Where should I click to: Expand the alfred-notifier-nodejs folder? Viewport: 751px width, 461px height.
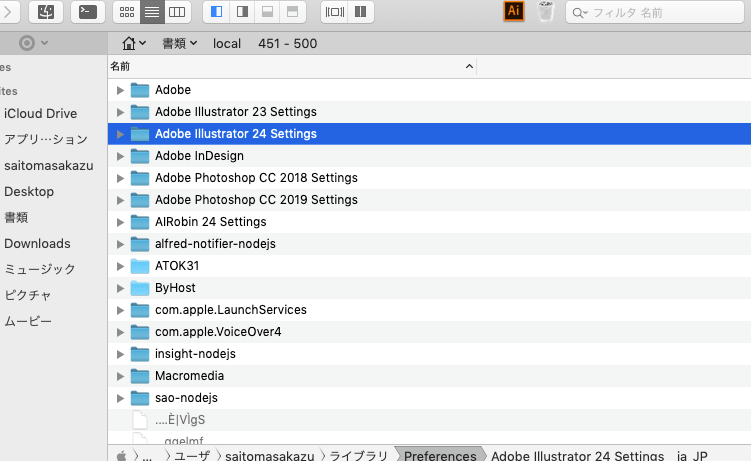120,244
